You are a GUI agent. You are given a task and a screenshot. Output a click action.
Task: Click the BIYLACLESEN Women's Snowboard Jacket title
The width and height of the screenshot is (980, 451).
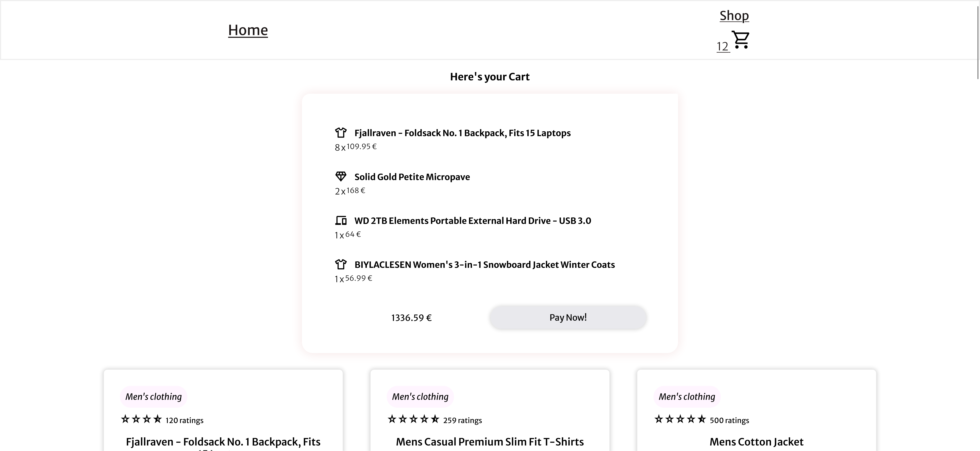(484, 264)
